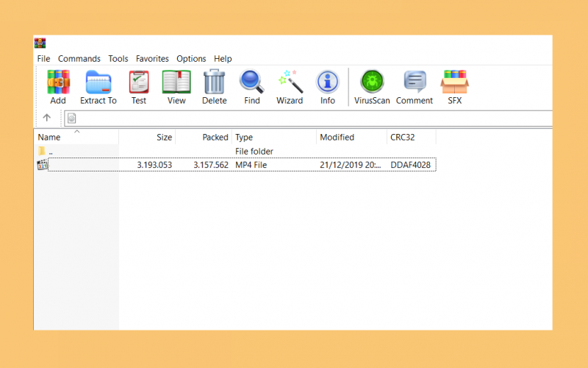Open the Options menu
The height and width of the screenshot is (368, 588).
pyautogui.click(x=191, y=59)
